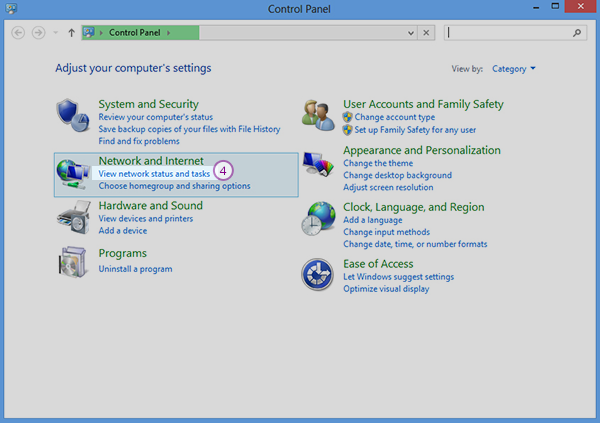Click Adjust screen resolution link
The image size is (600, 423).
click(388, 188)
